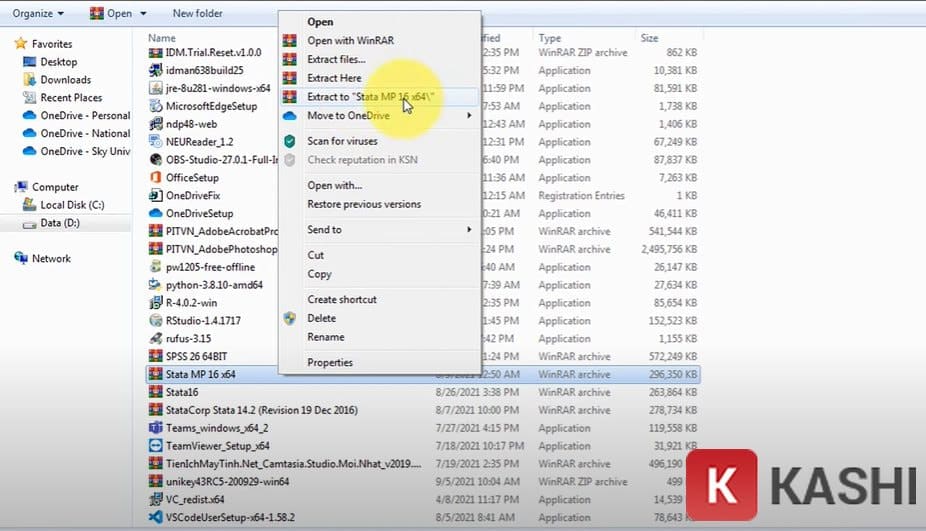Select the StataCorp Stata 14.2 archive file

[x=262, y=410]
